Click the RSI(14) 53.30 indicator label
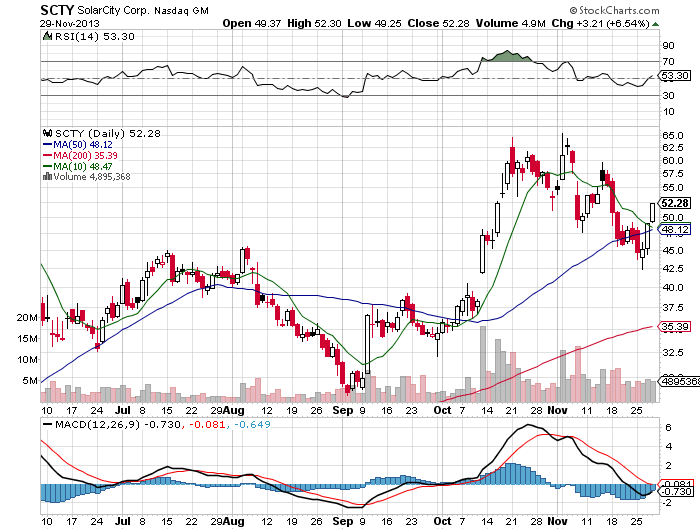700x530 pixels. [95, 36]
